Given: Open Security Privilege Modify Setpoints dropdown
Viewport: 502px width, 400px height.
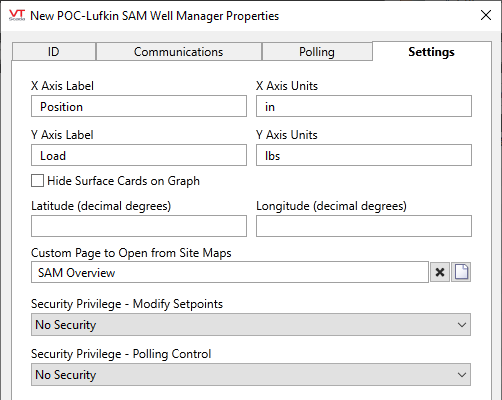Looking at the screenshot, I should (x=251, y=324).
